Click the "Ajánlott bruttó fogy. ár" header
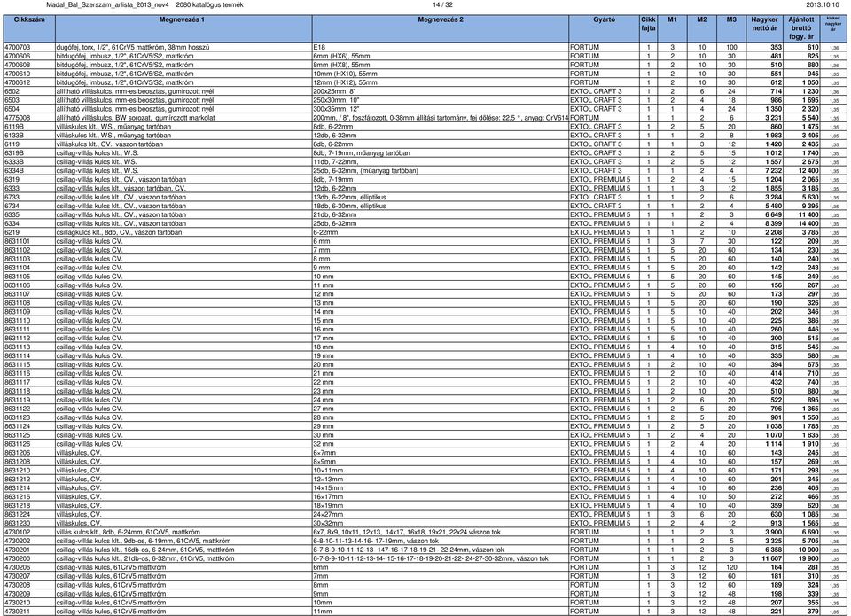 point(801,28)
